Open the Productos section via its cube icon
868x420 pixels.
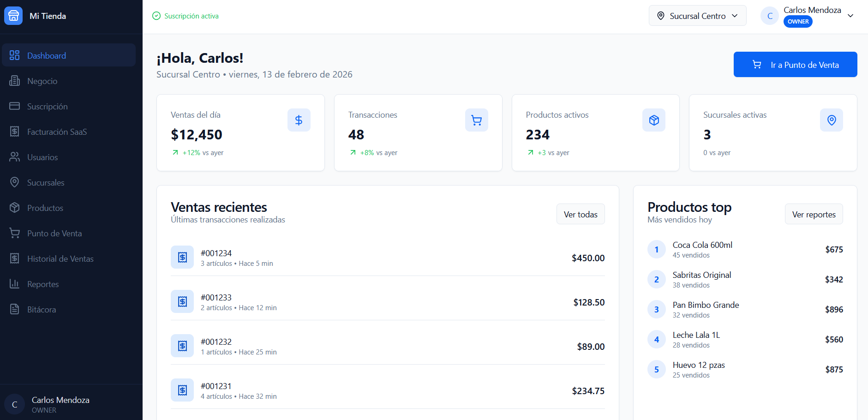click(14, 208)
